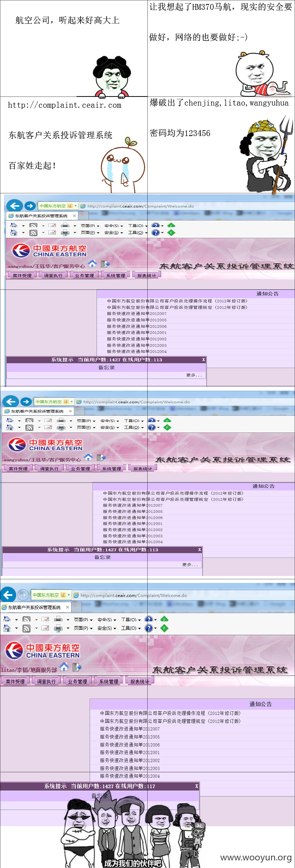Image resolution: width=295 pixels, height=868 pixels.
Task: Open 调查执行 menu in topmost capture
Action: 53,275
